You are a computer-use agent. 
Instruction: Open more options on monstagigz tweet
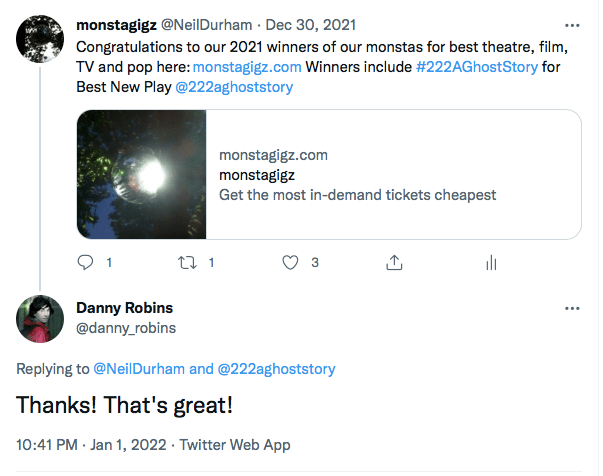pyautogui.click(x=571, y=23)
